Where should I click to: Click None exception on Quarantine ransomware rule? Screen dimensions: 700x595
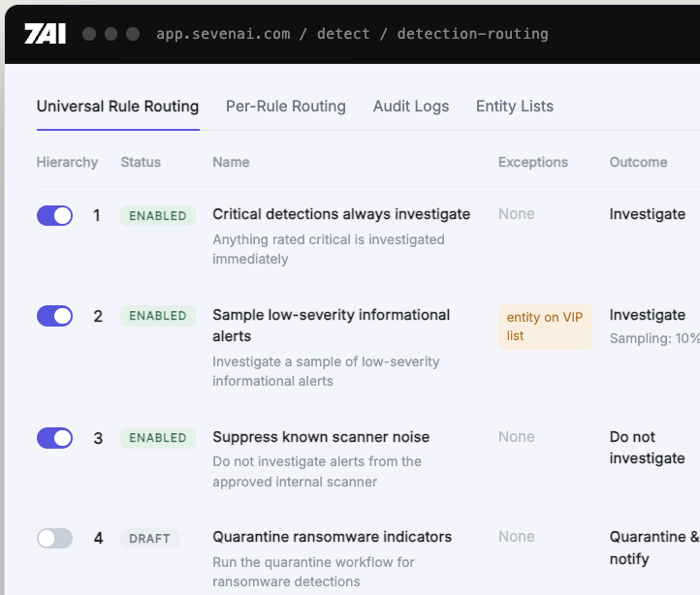coord(517,537)
